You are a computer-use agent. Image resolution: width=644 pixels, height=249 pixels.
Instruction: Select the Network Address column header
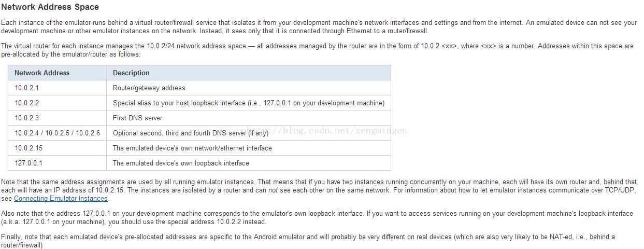pyautogui.click(x=57, y=73)
